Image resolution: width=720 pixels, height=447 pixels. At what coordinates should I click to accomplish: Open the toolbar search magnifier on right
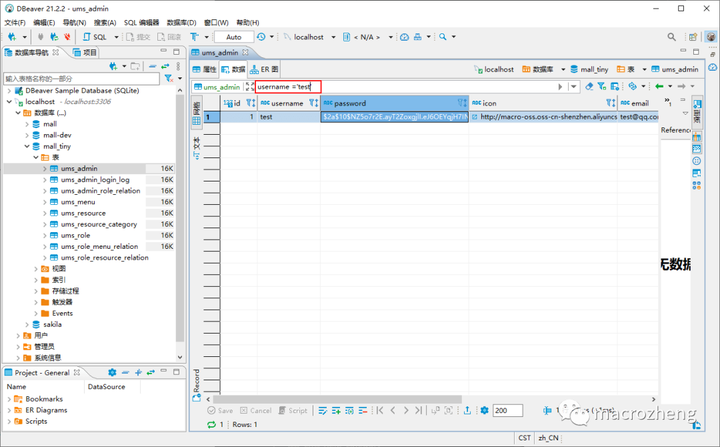pos(671,37)
